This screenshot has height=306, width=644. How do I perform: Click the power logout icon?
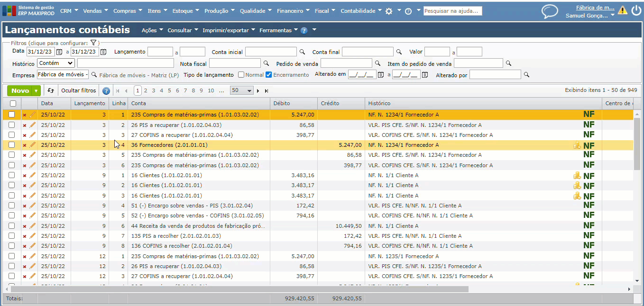pos(635,10)
